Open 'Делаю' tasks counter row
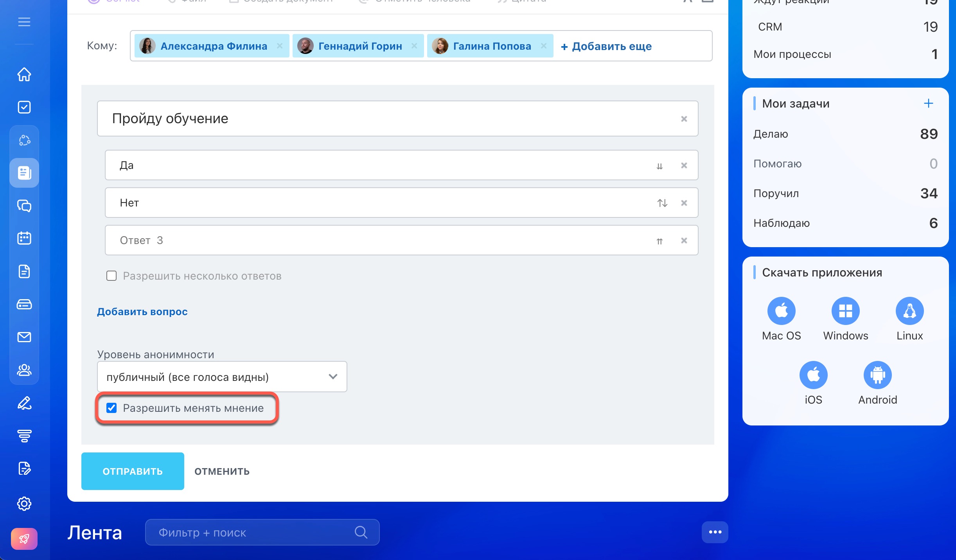956x560 pixels. [x=846, y=134]
